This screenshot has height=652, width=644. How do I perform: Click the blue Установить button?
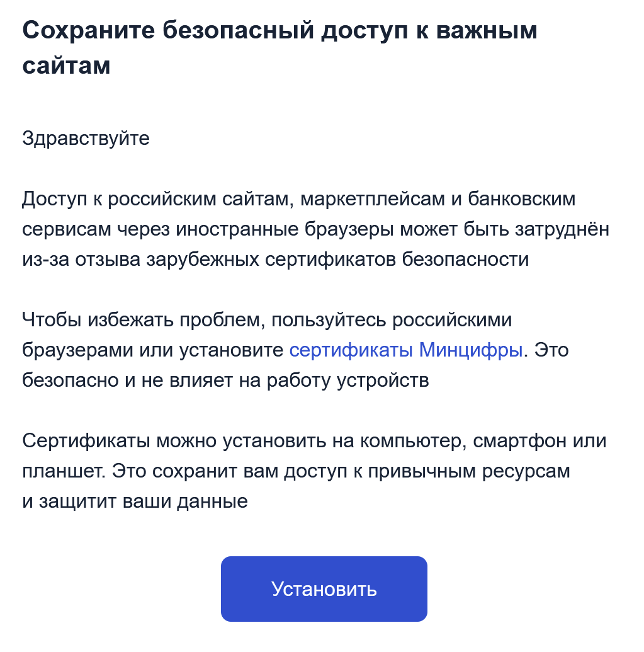[324, 589]
